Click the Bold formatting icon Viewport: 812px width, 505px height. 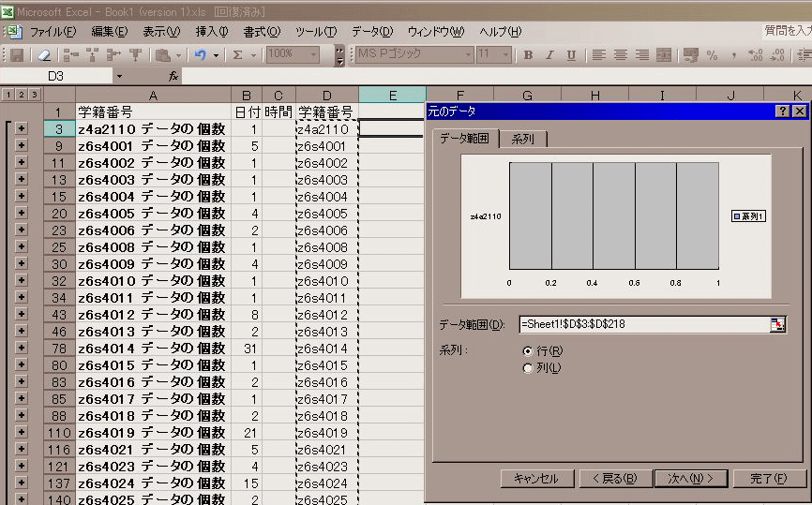coord(528,55)
